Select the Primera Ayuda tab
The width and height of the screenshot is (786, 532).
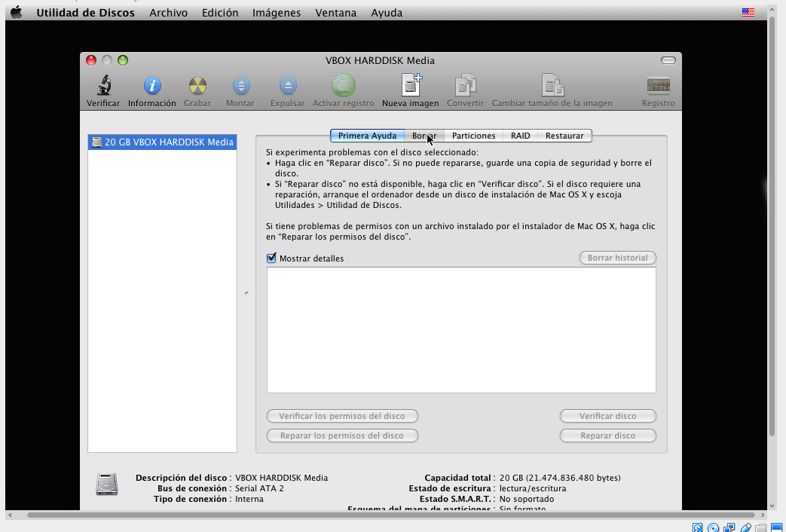367,136
